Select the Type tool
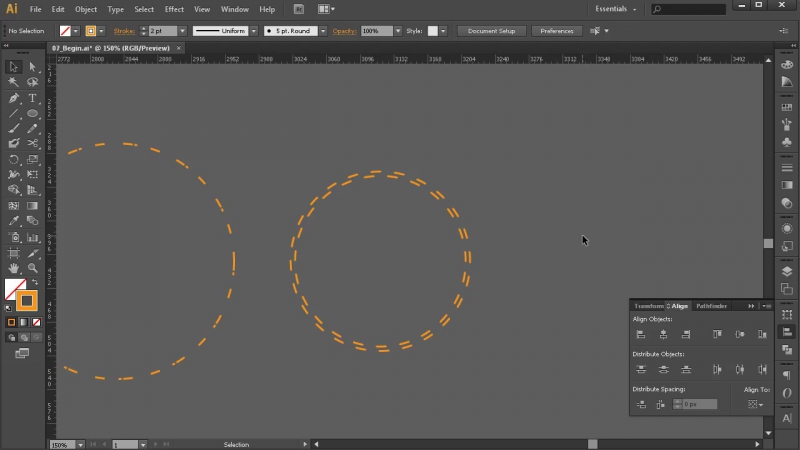 32,98
